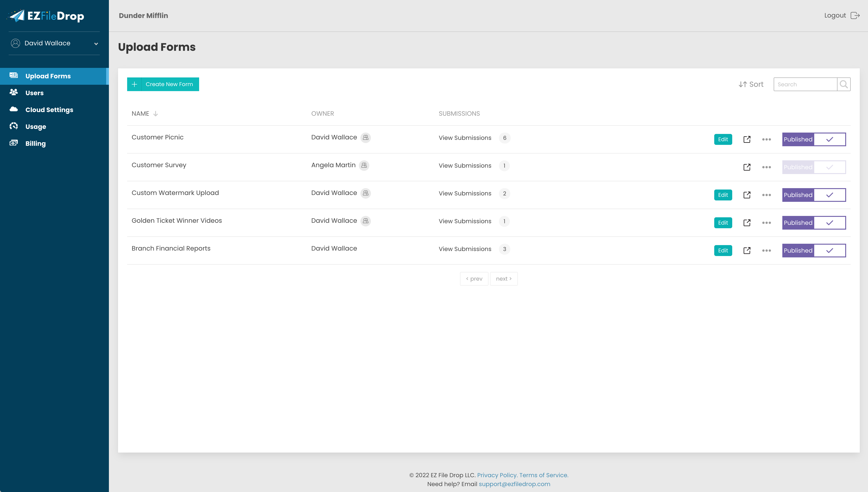Edit the Customer Picnic form

coord(723,139)
